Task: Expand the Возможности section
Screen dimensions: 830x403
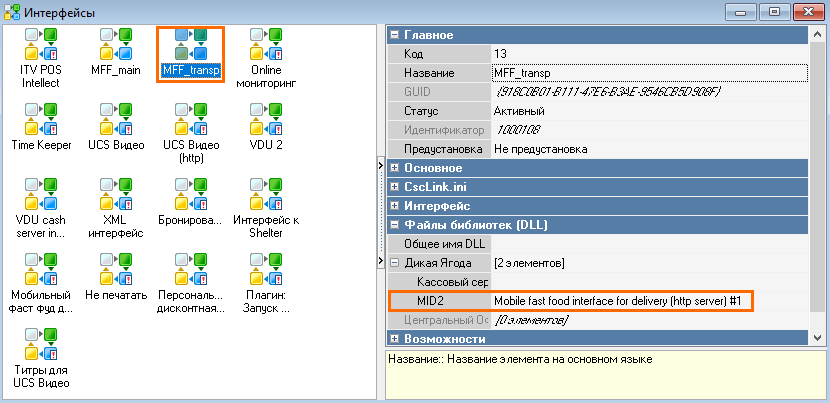Action: 395,340
